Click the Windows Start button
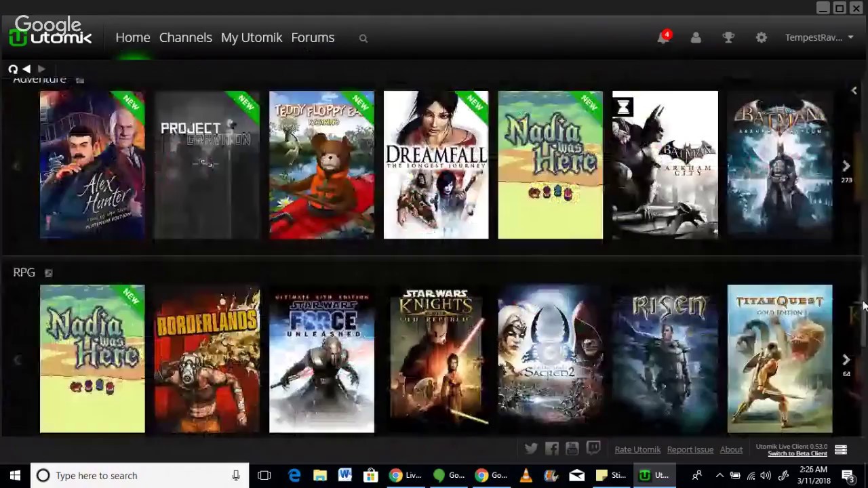868x488 pixels. 15,475
